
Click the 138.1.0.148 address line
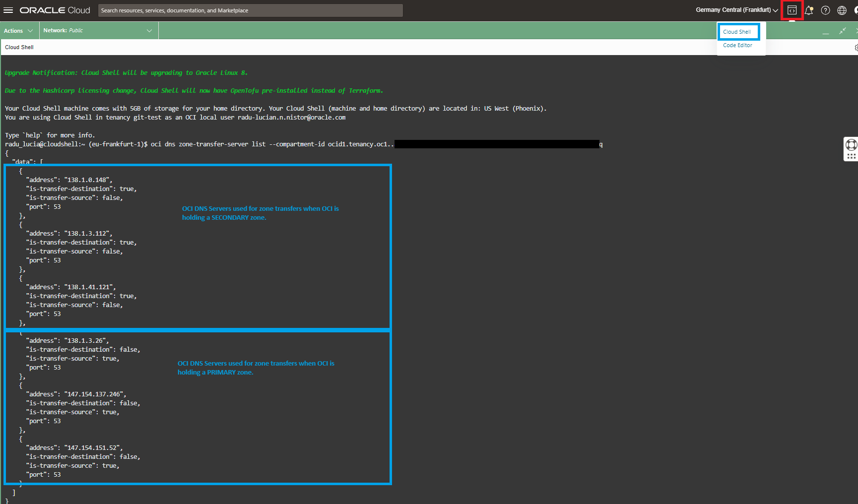69,180
